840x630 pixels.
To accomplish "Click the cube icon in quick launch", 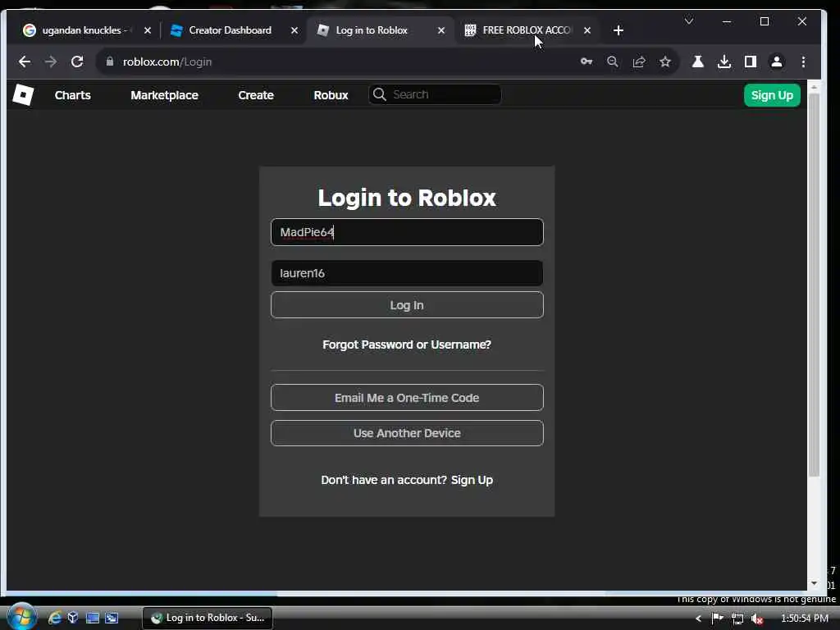I will (x=73, y=619).
